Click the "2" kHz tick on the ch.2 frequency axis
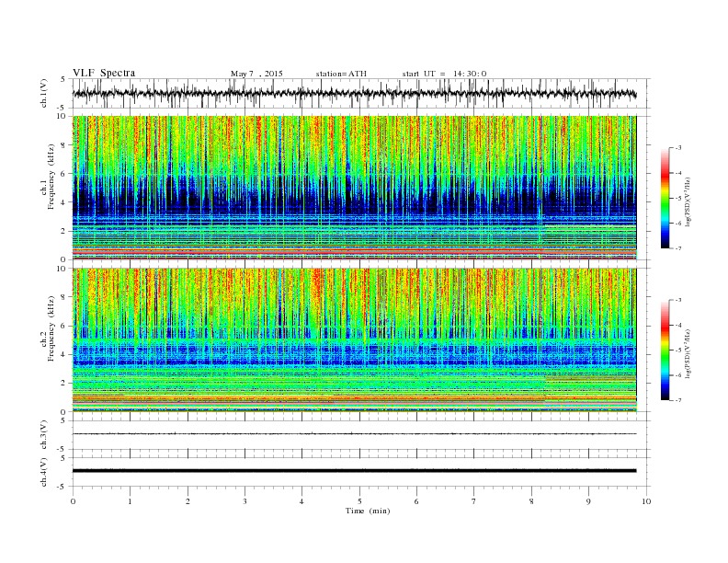 point(63,384)
